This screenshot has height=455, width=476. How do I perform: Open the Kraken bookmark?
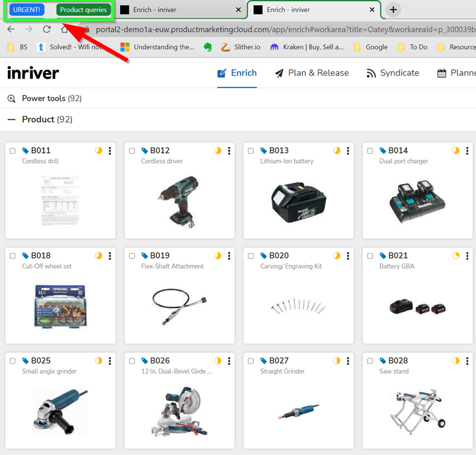306,47
